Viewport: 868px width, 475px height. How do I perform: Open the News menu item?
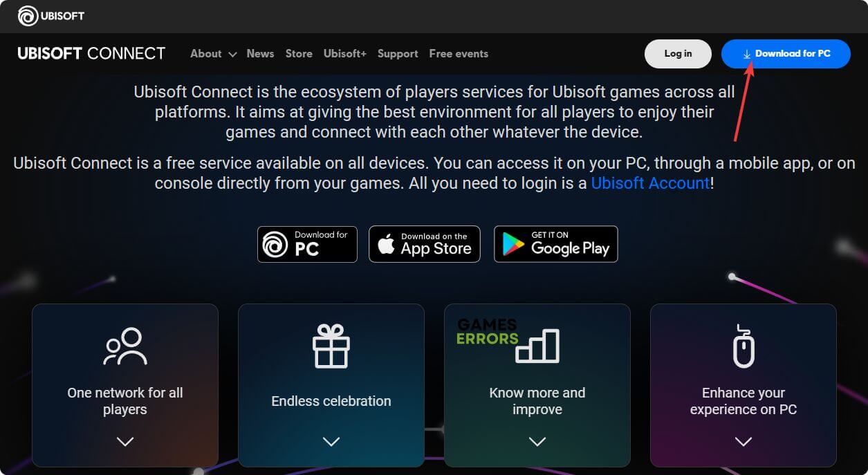tap(260, 53)
